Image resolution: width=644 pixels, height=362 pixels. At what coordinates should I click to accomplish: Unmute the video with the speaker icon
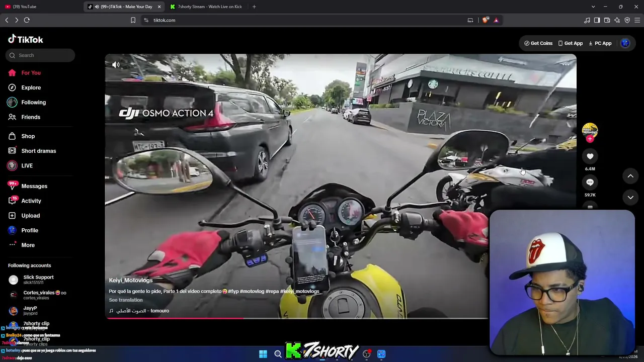pyautogui.click(x=116, y=64)
